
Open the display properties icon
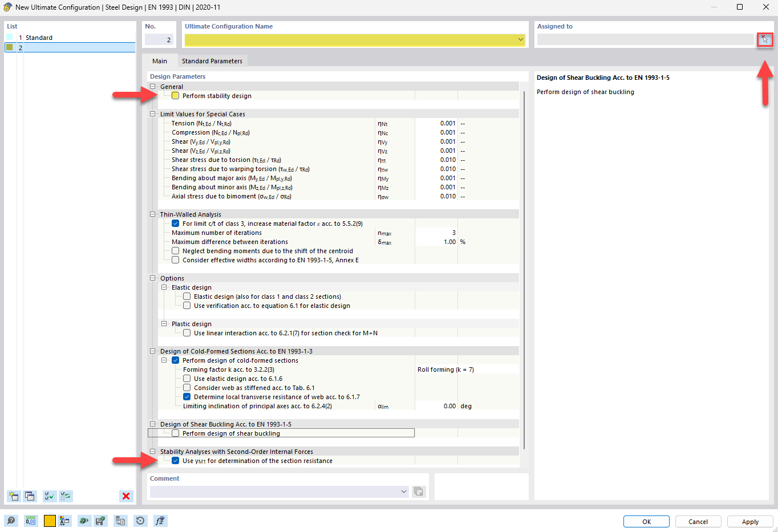coord(64,521)
